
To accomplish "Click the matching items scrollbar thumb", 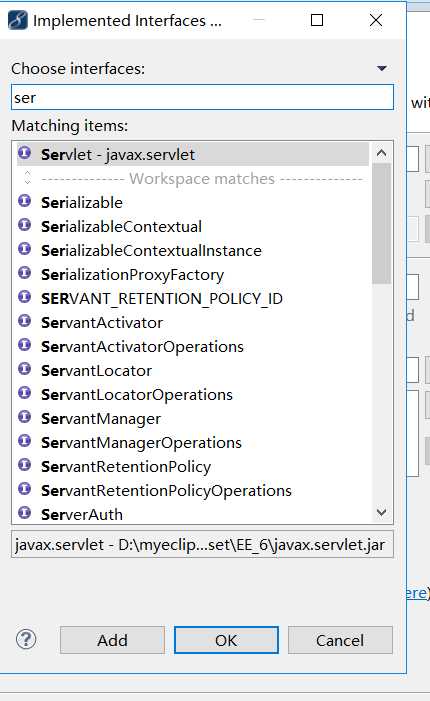I will pos(381,223).
